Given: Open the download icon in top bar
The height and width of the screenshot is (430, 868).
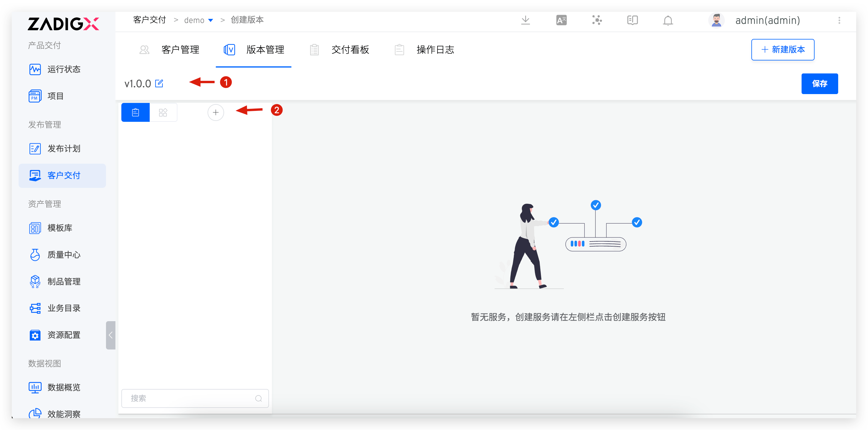Looking at the screenshot, I should 525,21.
